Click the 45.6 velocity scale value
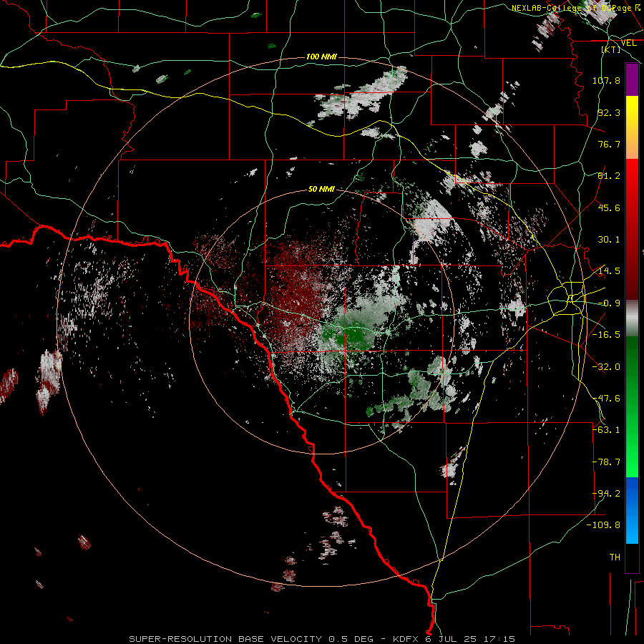Image resolution: width=644 pixels, height=644 pixels. pos(609,208)
